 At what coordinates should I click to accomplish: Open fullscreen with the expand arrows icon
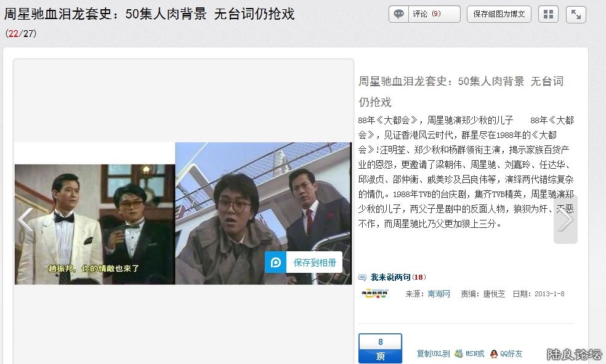pos(576,14)
